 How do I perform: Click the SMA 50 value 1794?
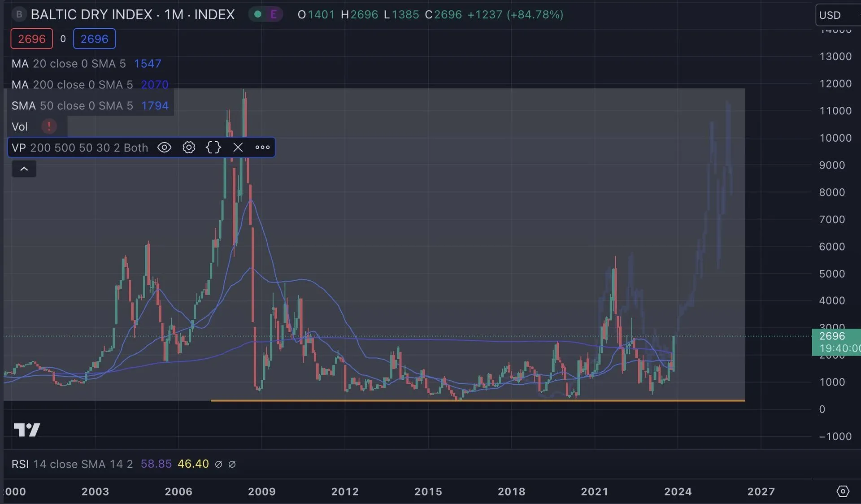click(155, 106)
